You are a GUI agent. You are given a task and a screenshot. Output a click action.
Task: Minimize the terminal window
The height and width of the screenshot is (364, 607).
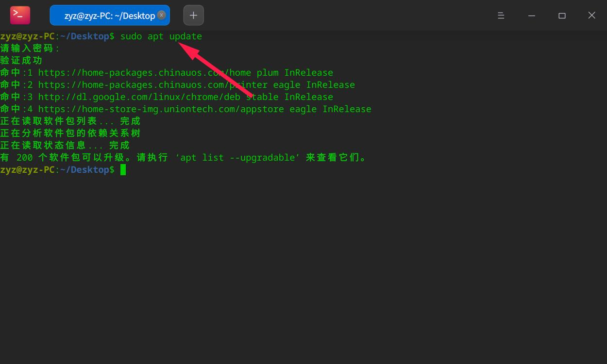[x=532, y=16]
